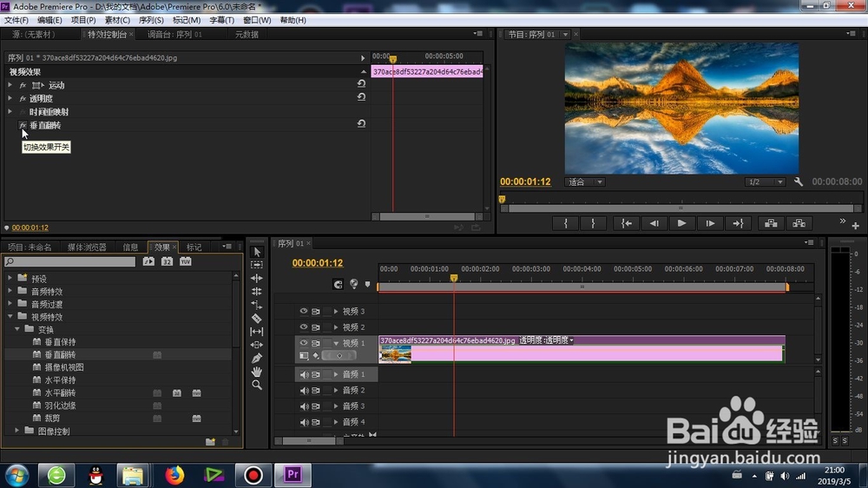Select the 水平翻转 effect
The height and width of the screenshot is (488, 868).
click(60, 392)
